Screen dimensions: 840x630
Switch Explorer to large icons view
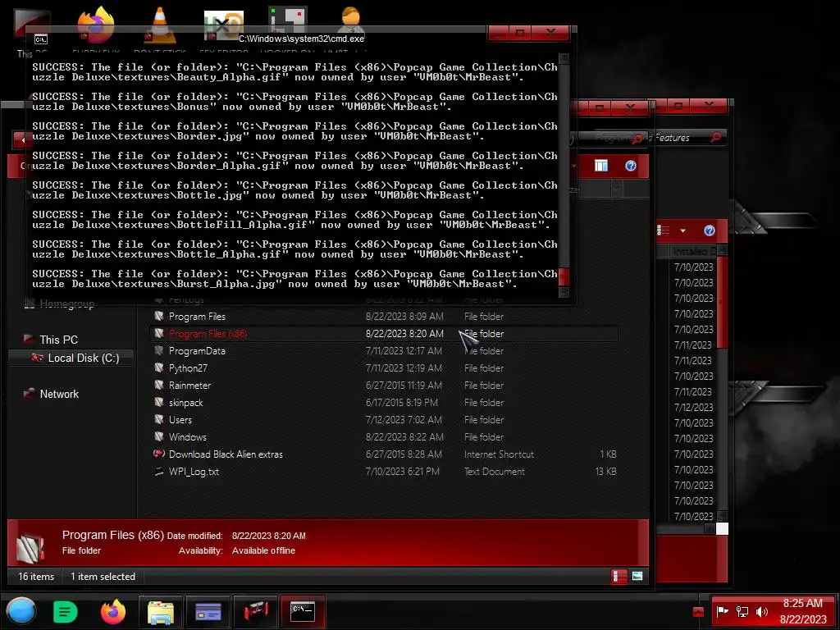637,577
